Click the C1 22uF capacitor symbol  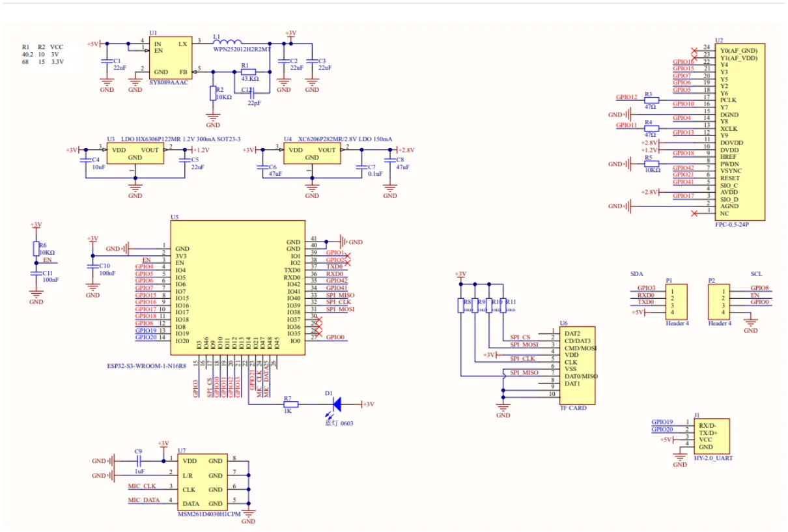106,61
